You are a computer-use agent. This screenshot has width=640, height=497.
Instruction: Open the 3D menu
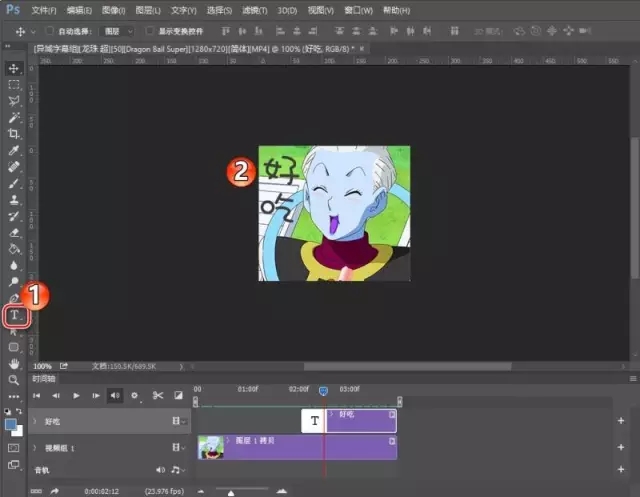pyautogui.click(x=287, y=10)
